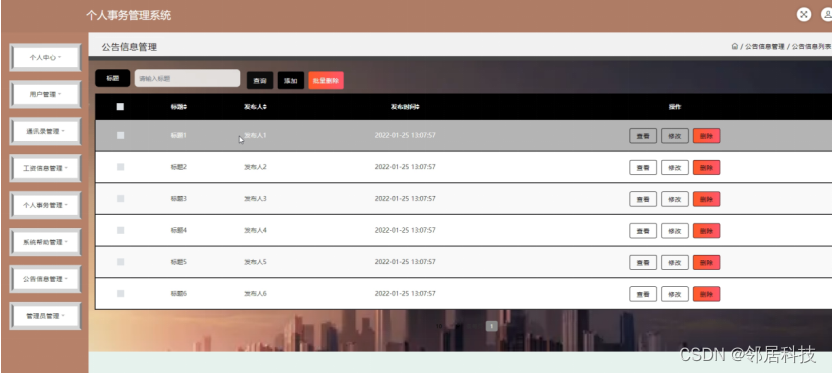Viewport: 832px width, 373px height.
Task: Expand the 工资信息管理 sidebar menu
Action: pyautogui.click(x=46, y=168)
